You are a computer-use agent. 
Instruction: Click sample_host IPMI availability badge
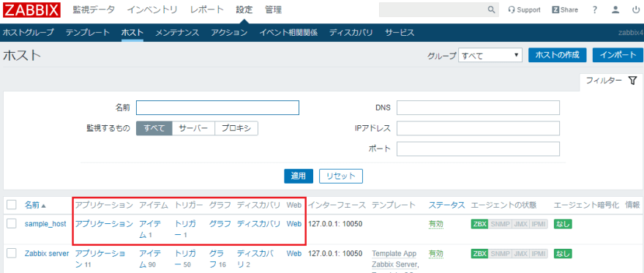[539, 224]
